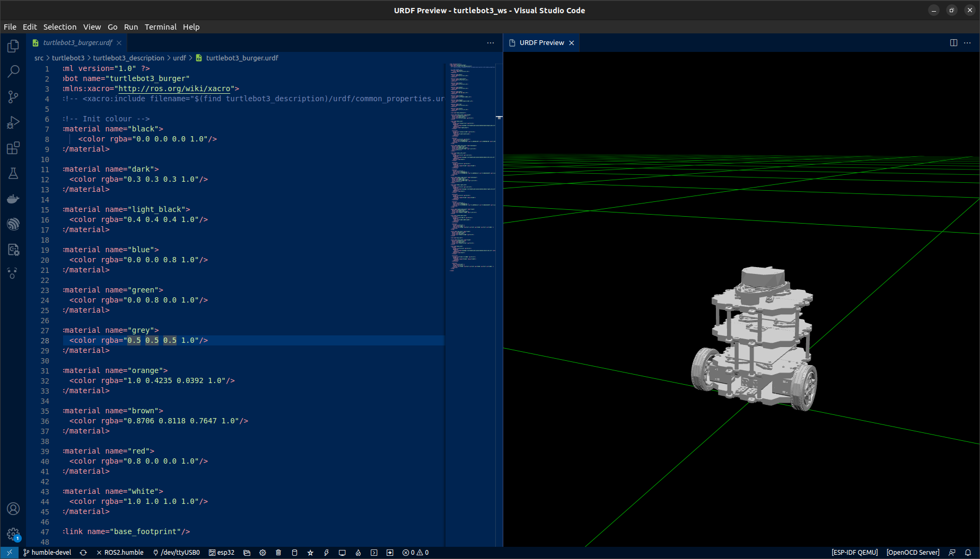Click the [ESP-IDF QEMU] status item
Image resolution: width=980 pixels, height=559 pixels.
pyautogui.click(x=855, y=553)
